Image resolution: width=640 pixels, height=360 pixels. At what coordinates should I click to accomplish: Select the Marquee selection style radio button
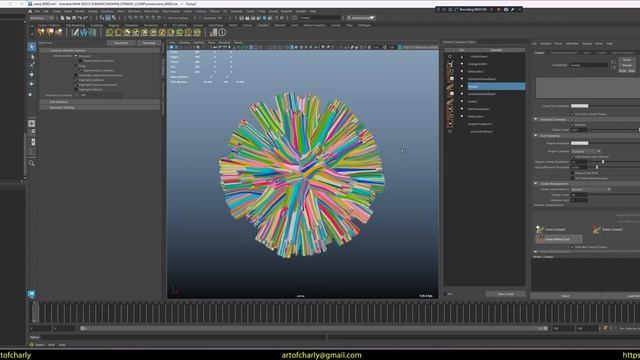(x=76, y=56)
